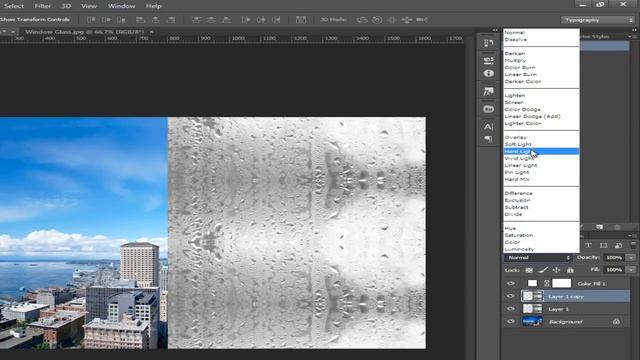Toggle Lock position

[556, 270]
